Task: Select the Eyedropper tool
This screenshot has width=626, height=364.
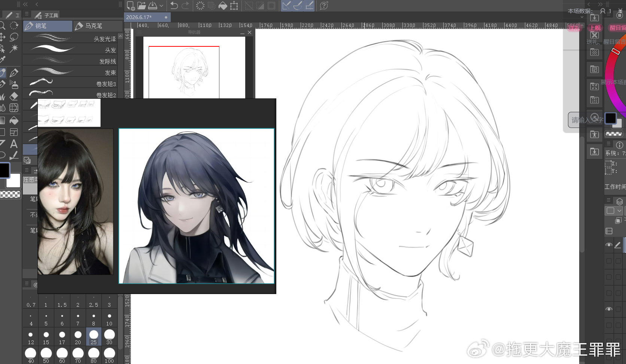Action: click(x=2, y=59)
